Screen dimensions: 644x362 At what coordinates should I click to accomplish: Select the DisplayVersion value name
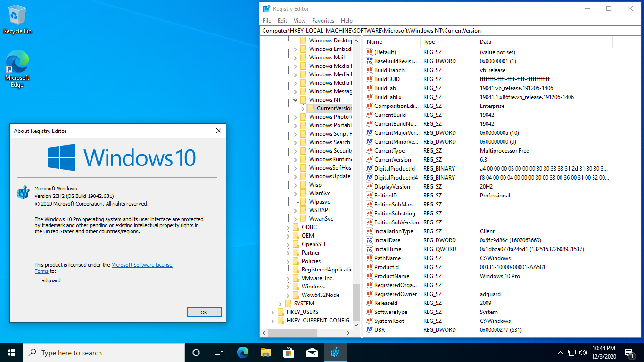coord(392,186)
